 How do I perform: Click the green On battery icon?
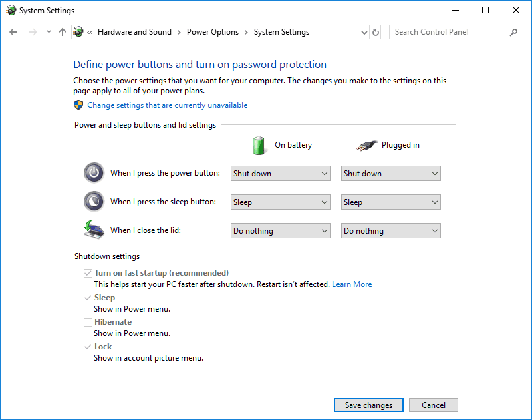(x=258, y=145)
